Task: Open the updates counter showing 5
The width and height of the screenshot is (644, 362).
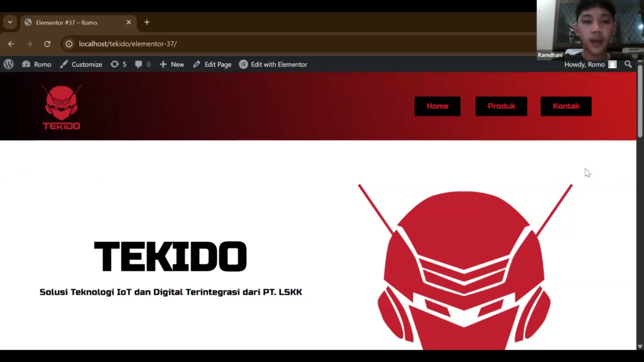Action: [x=115, y=64]
